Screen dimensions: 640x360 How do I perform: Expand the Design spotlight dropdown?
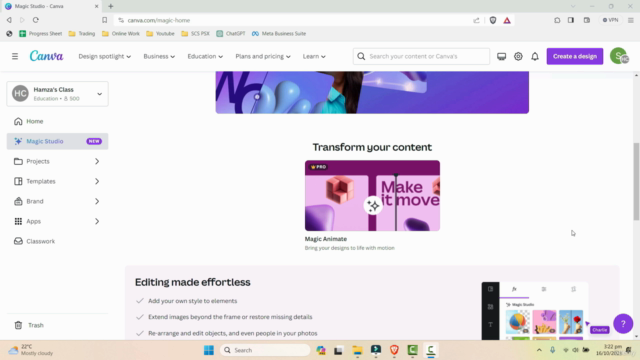pyautogui.click(x=104, y=56)
